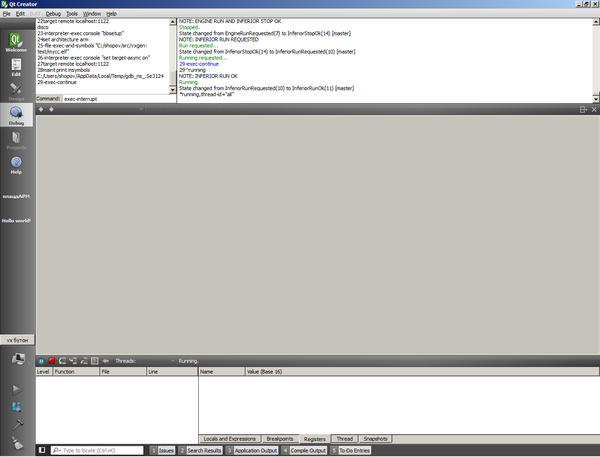Open the File menu
This screenshot has height=458, width=600.
7,13
